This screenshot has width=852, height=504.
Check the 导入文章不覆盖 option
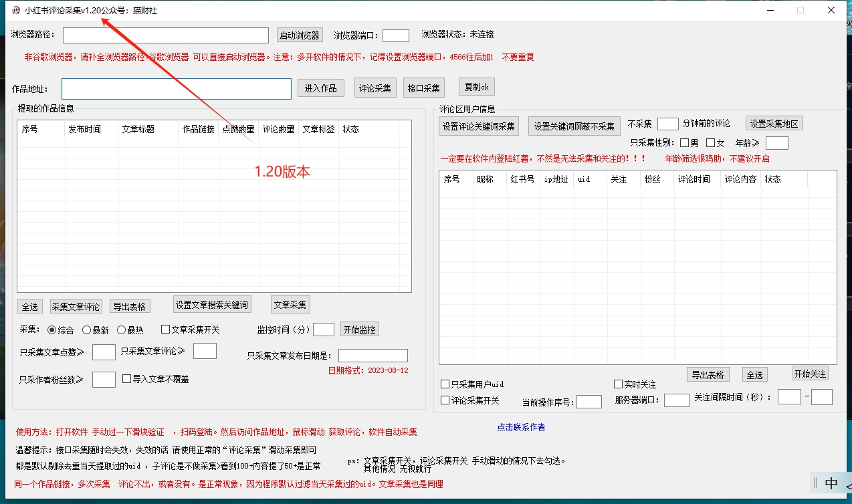tap(126, 378)
